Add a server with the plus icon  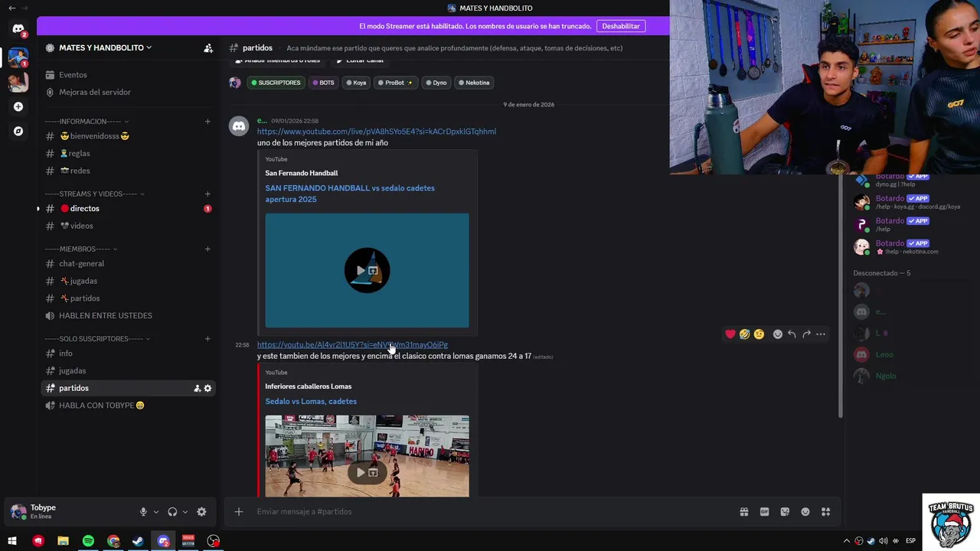pyautogui.click(x=18, y=106)
